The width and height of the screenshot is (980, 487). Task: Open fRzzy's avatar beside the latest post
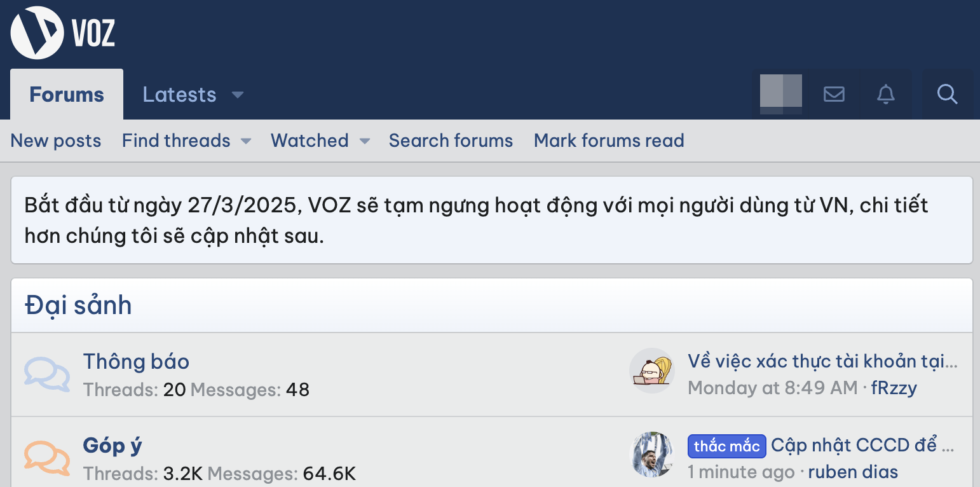coord(651,370)
